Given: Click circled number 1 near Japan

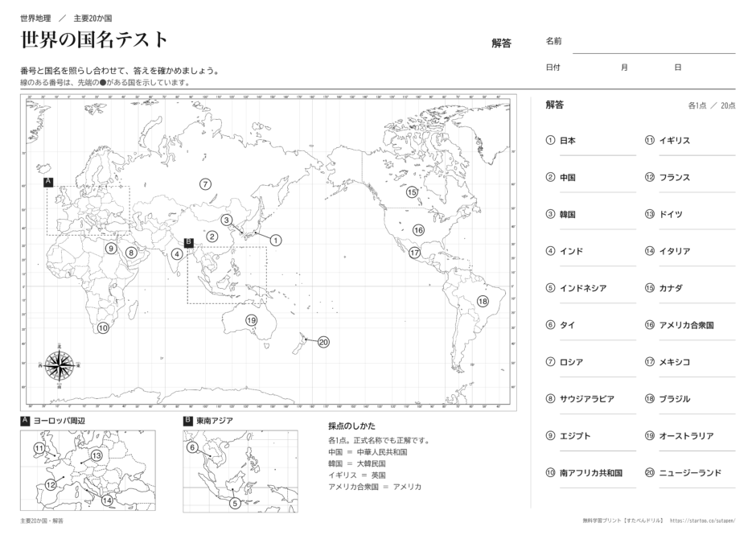Looking at the screenshot, I should pyautogui.click(x=275, y=241).
